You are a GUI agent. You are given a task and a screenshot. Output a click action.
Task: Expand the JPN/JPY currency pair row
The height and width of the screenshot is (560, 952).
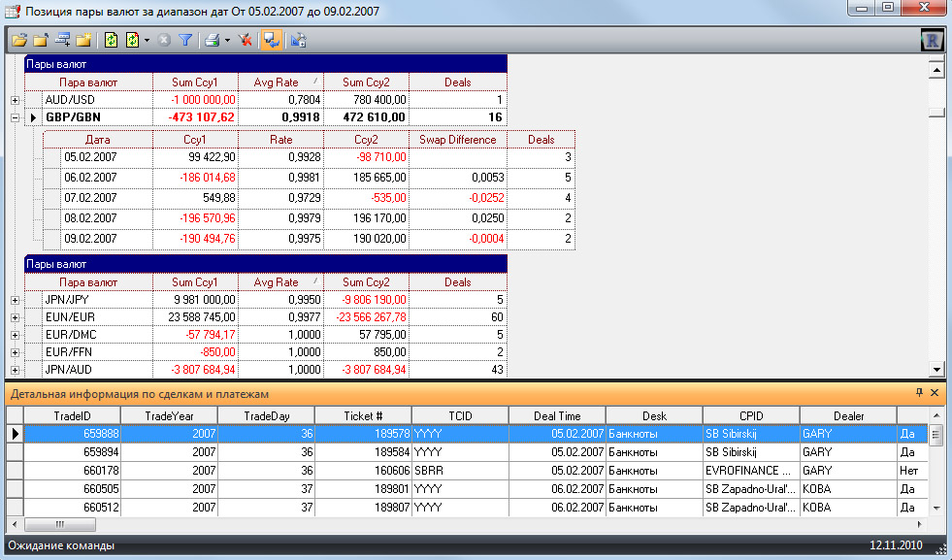coord(16,300)
